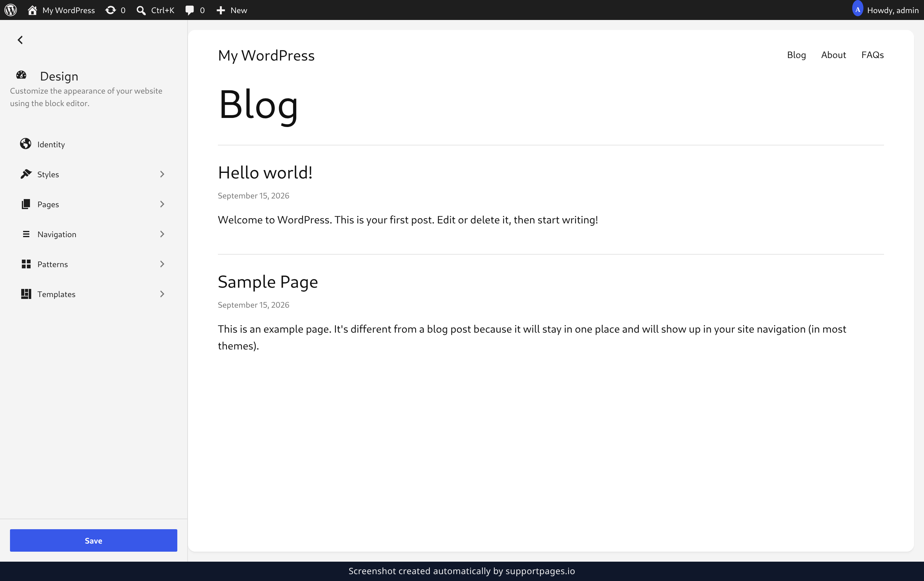Click the Save button
This screenshot has height=581, width=924.
tap(94, 540)
